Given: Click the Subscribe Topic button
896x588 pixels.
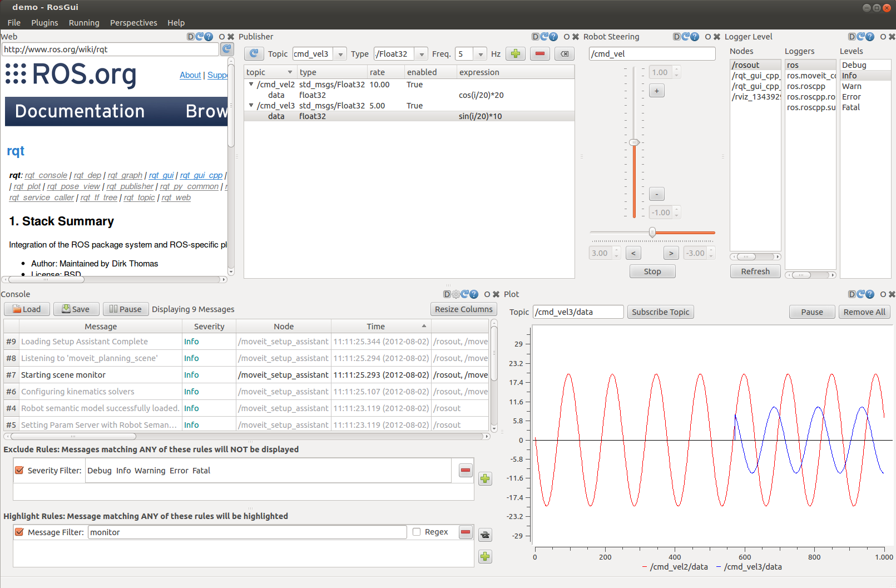Looking at the screenshot, I should [660, 312].
